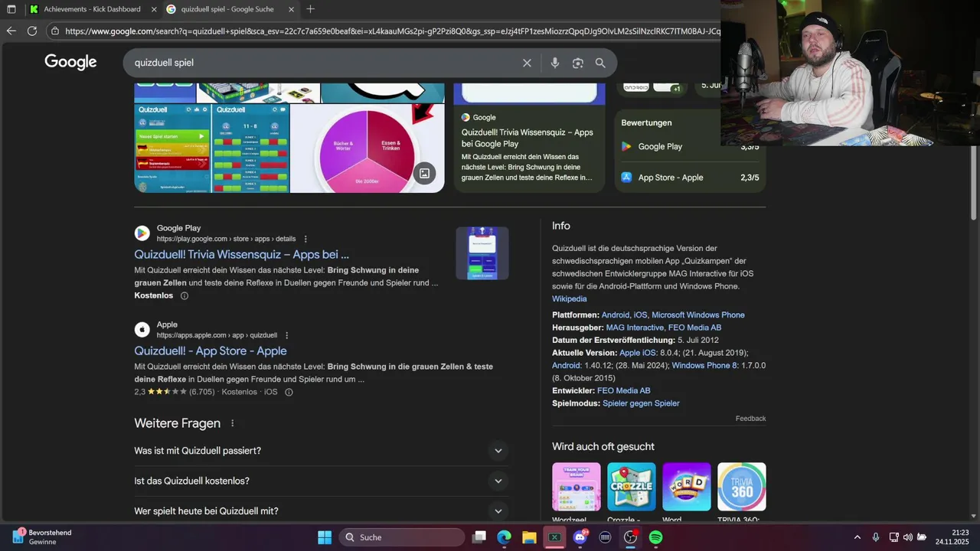Click the Google logo
Screen dimensions: 980x551
coord(70,62)
